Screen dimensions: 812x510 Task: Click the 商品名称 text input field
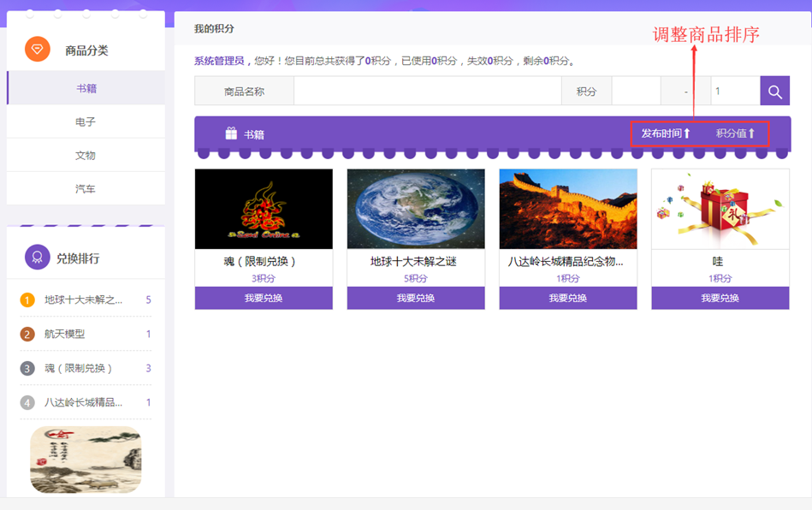[x=428, y=91]
